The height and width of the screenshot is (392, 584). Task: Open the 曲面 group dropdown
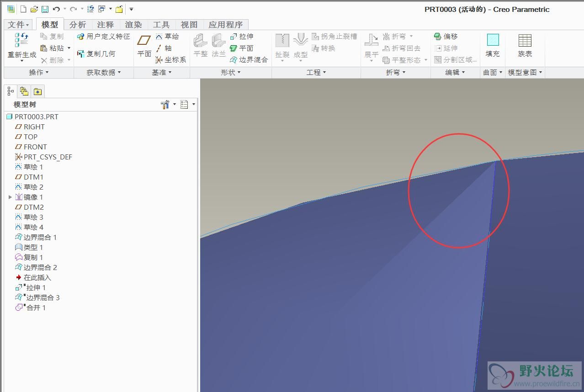pos(493,72)
